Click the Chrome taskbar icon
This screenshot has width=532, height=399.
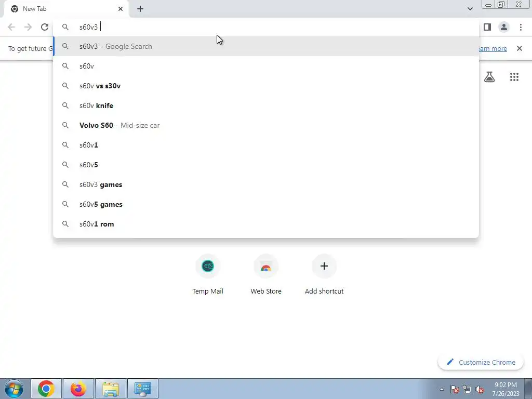point(46,389)
